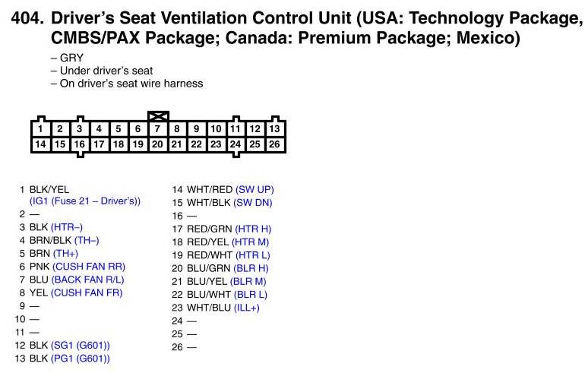Select the HTR H link
Image resolution: width=588 pixels, height=376 pixels.
click(253, 228)
